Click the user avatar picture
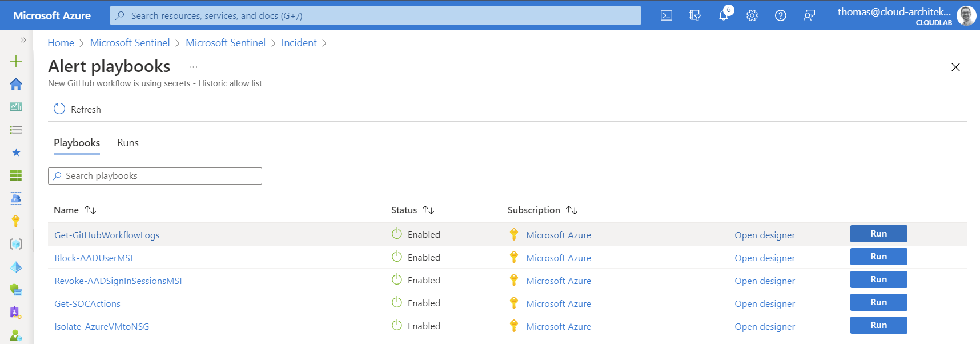The height and width of the screenshot is (344, 980). pyautogui.click(x=966, y=15)
